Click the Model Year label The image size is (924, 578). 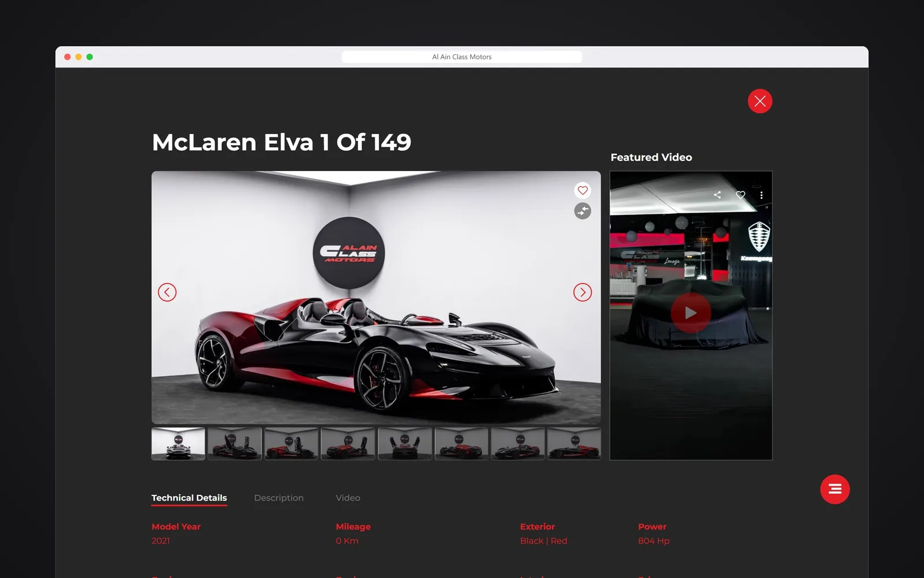[176, 527]
